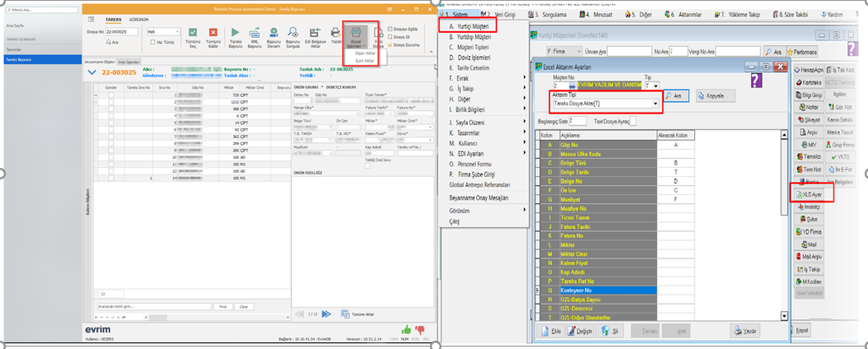Click the Dosya Durumu icon
This screenshot has width=868, height=349.
pyautogui.click(x=390, y=44)
